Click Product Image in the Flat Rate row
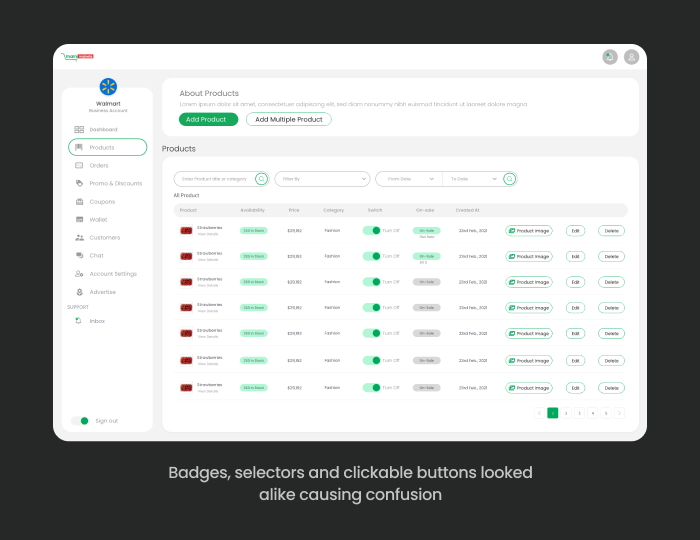Screen dimensions: 700x540 [x=529, y=231]
